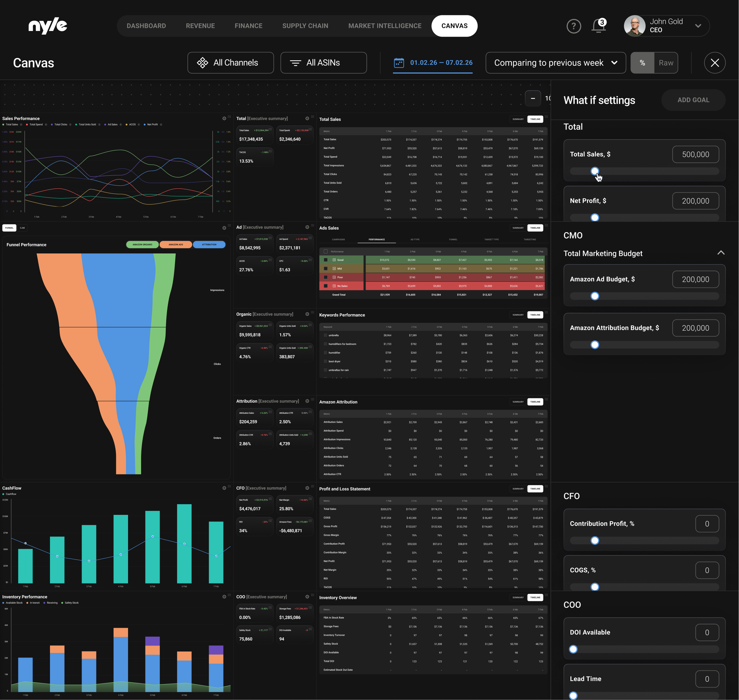Open the Comparing to previous week dropdown
The width and height of the screenshot is (739, 700).
pos(555,63)
